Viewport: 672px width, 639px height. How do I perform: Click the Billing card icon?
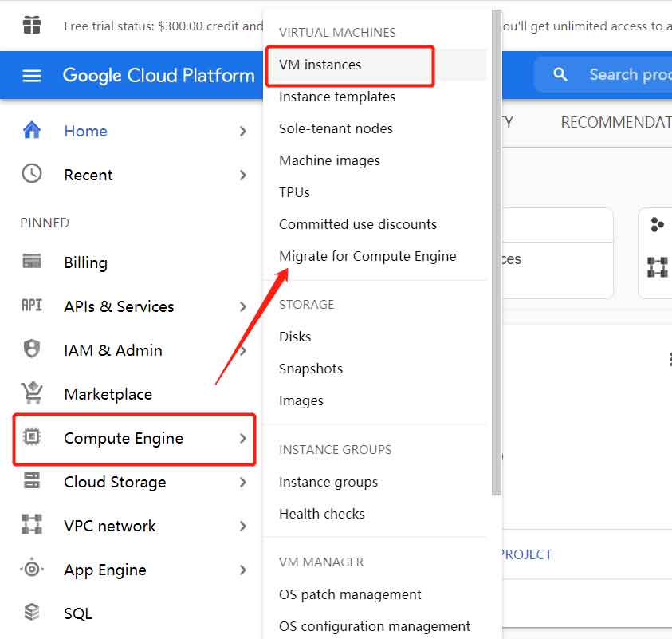32,261
